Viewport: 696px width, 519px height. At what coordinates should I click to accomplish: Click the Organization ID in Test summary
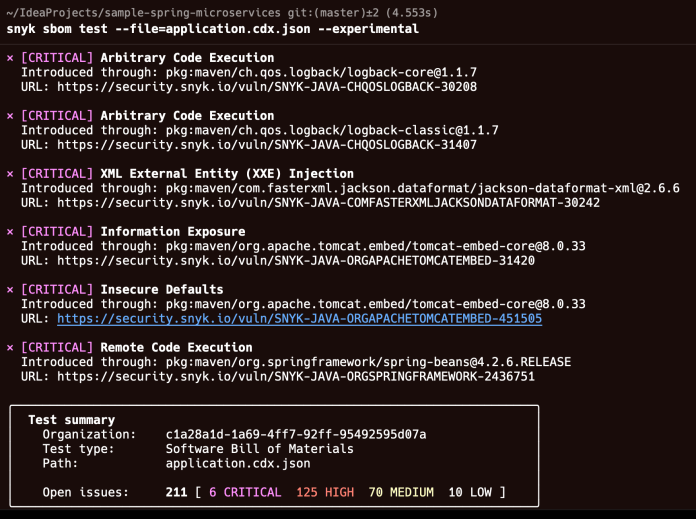pos(296,435)
